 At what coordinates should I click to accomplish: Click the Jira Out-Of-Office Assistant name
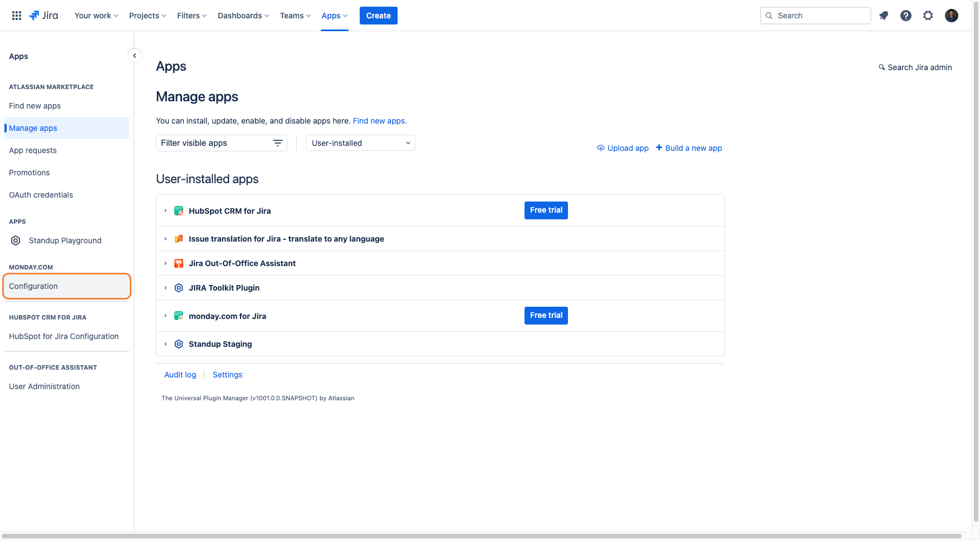coord(242,263)
